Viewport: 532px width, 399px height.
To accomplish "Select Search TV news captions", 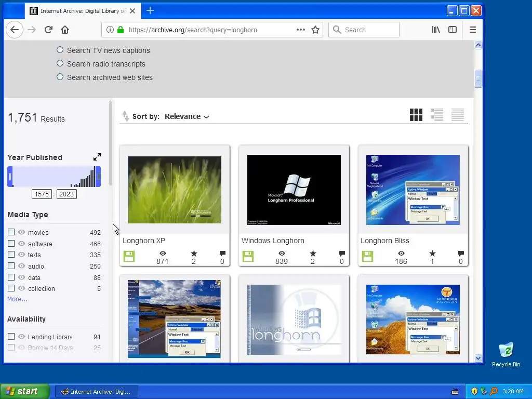I will (x=60, y=50).
